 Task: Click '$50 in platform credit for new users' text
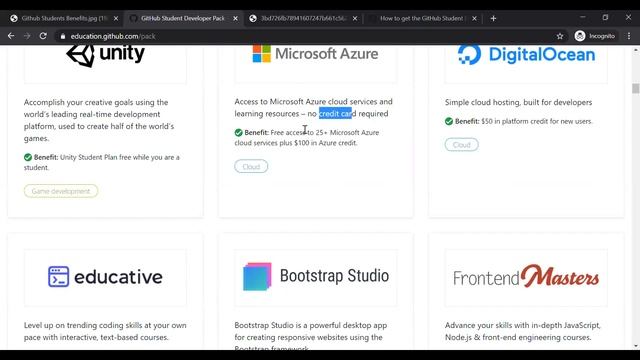536,121
